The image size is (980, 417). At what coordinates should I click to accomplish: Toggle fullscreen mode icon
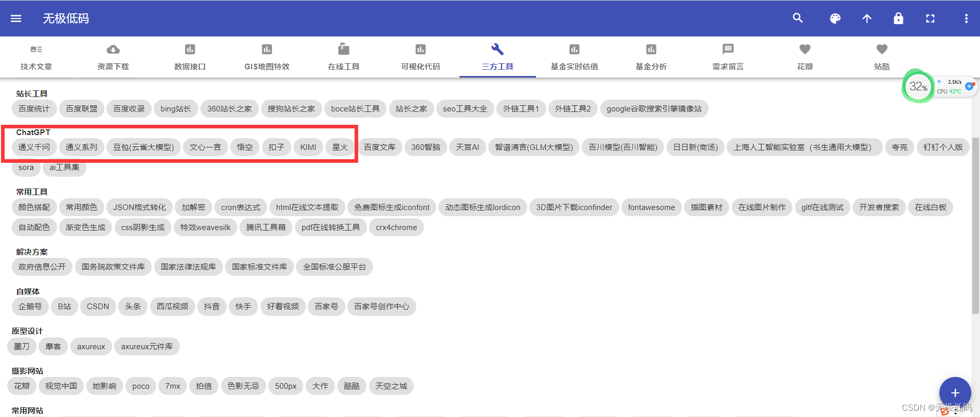[930, 18]
